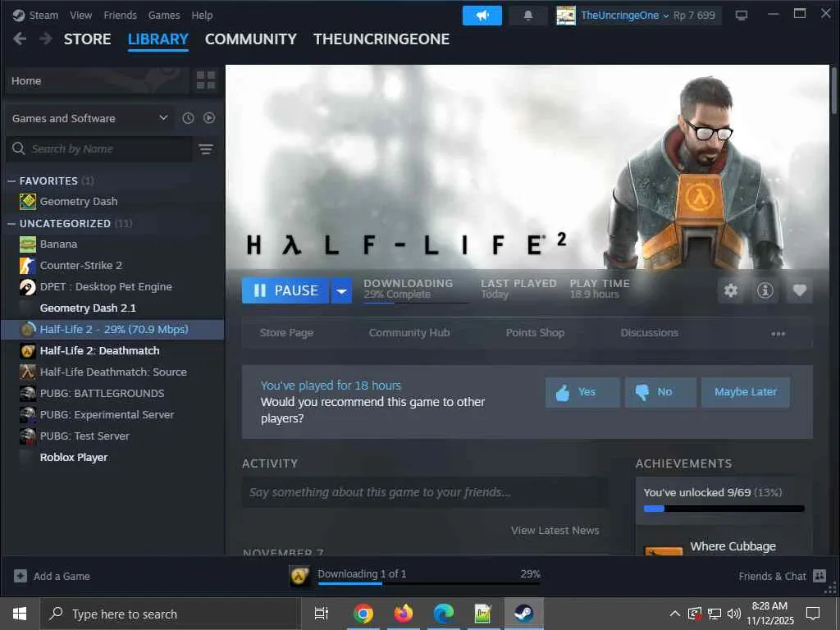Click Add a Game plus icon

point(21,576)
